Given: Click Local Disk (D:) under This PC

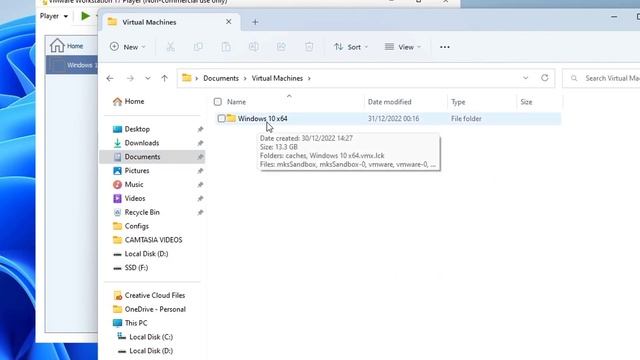Looking at the screenshot, I should (151, 351).
